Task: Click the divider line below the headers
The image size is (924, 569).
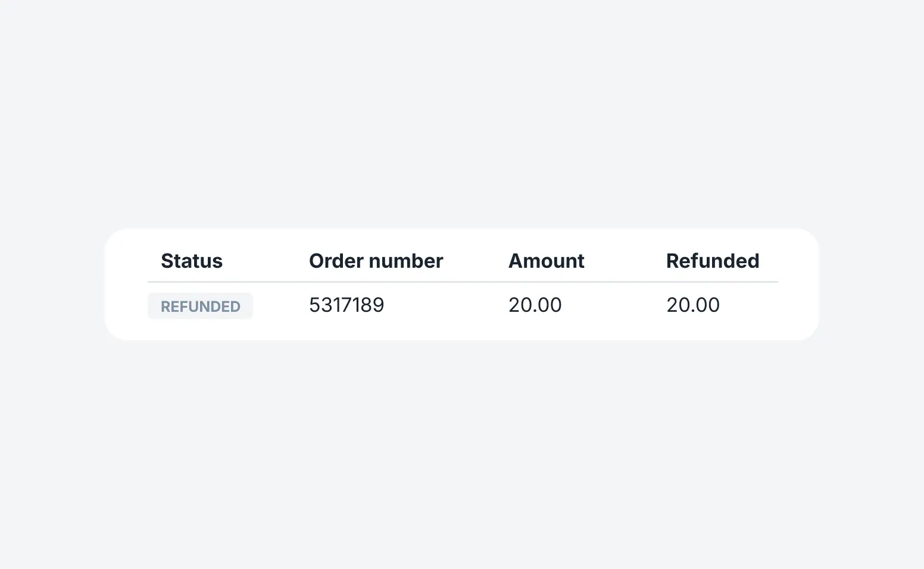Action: [462, 282]
